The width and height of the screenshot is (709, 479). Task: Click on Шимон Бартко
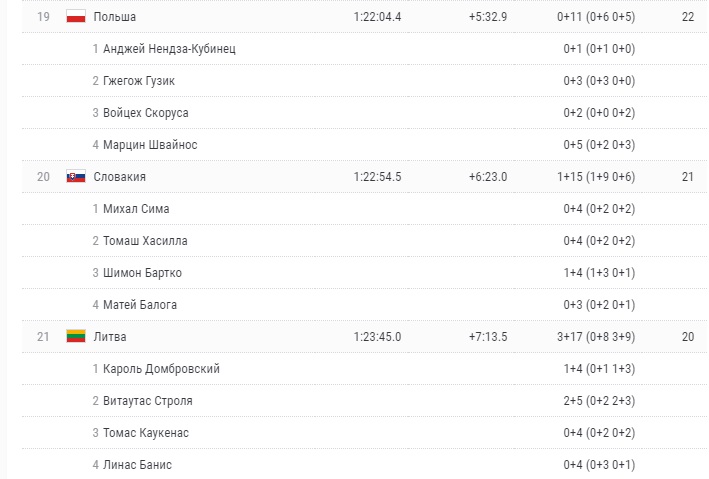[142, 273]
